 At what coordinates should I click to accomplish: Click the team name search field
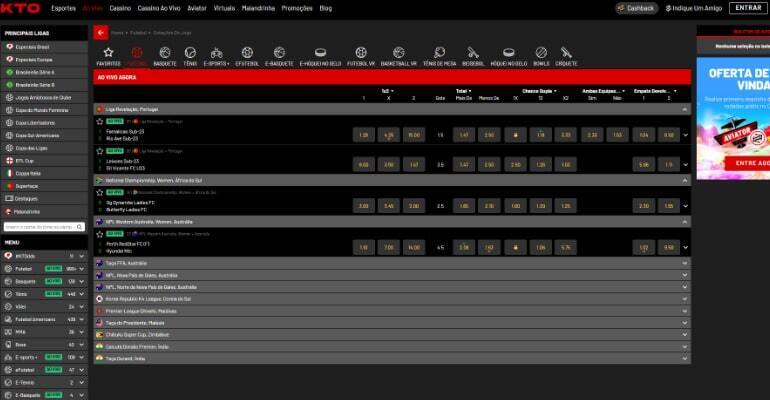(44, 227)
